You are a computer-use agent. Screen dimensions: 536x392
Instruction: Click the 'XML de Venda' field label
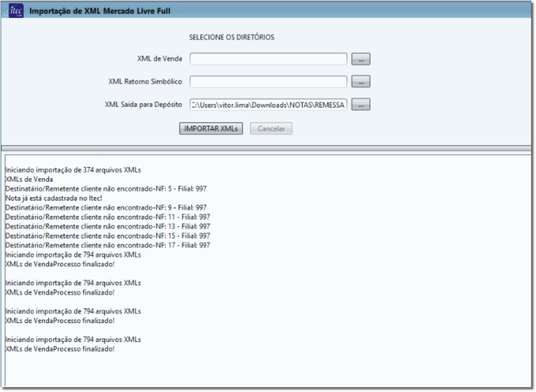point(159,59)
